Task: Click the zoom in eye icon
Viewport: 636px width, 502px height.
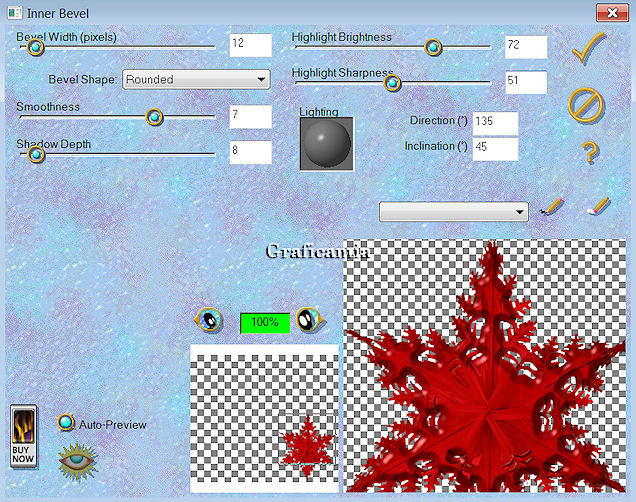Action: (x=310, y=320)
